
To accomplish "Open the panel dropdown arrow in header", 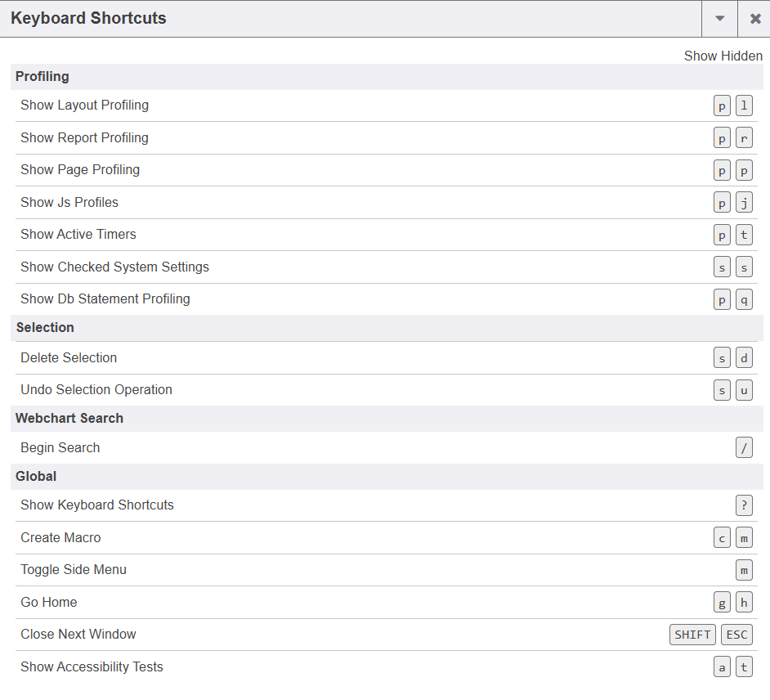I will (719, 19).
